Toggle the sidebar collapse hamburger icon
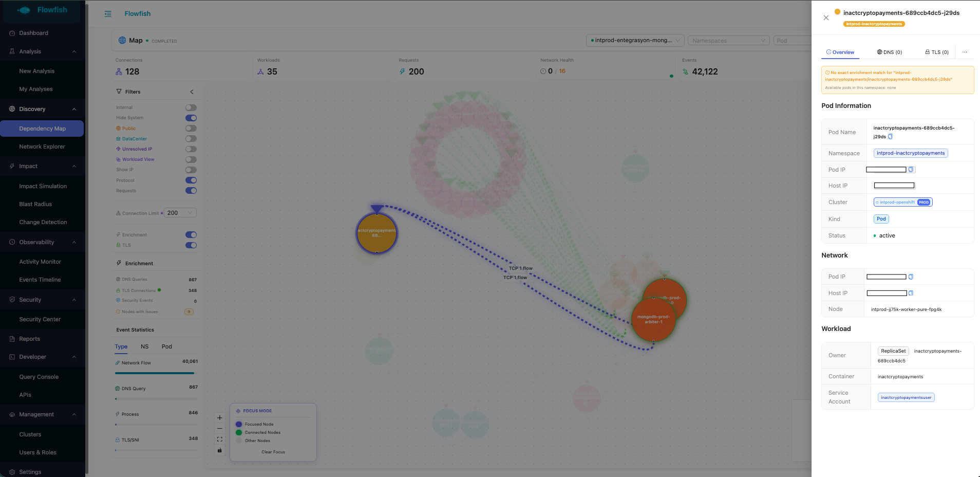 click(x=108, y=14)
